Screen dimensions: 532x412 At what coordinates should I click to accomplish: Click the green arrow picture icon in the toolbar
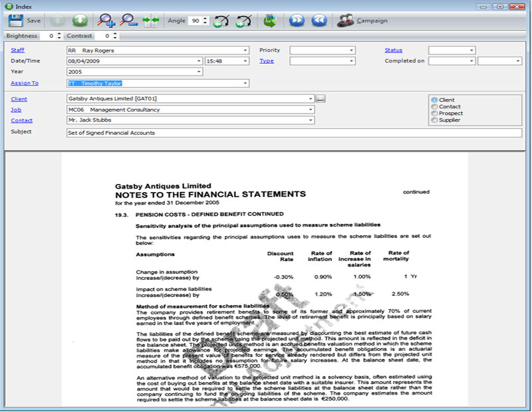coord(271,21)
